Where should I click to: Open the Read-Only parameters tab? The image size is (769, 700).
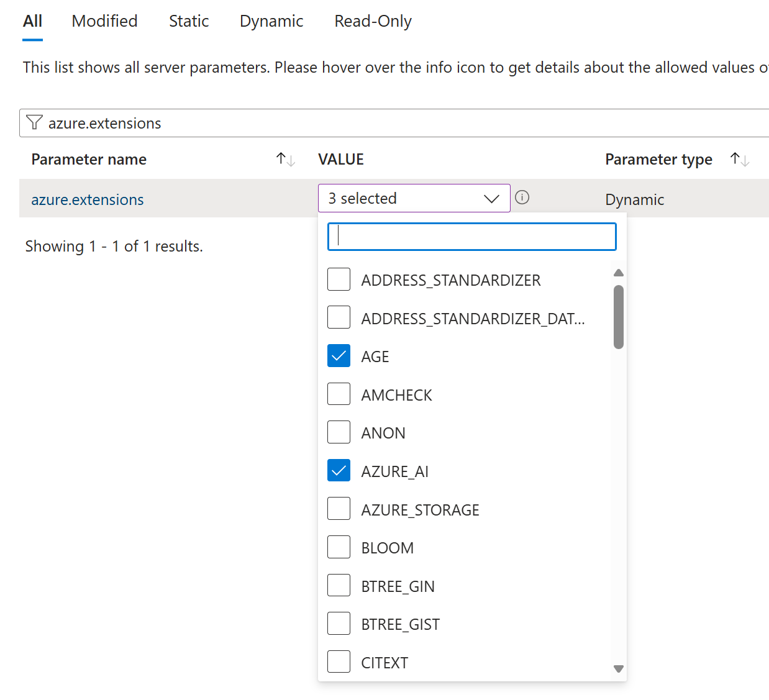coord(373,21)
